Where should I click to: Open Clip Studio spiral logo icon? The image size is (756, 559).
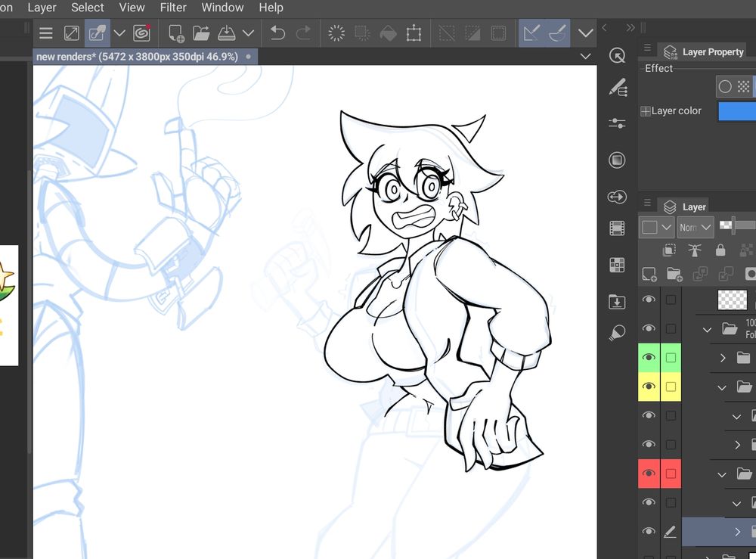(142, 33)
